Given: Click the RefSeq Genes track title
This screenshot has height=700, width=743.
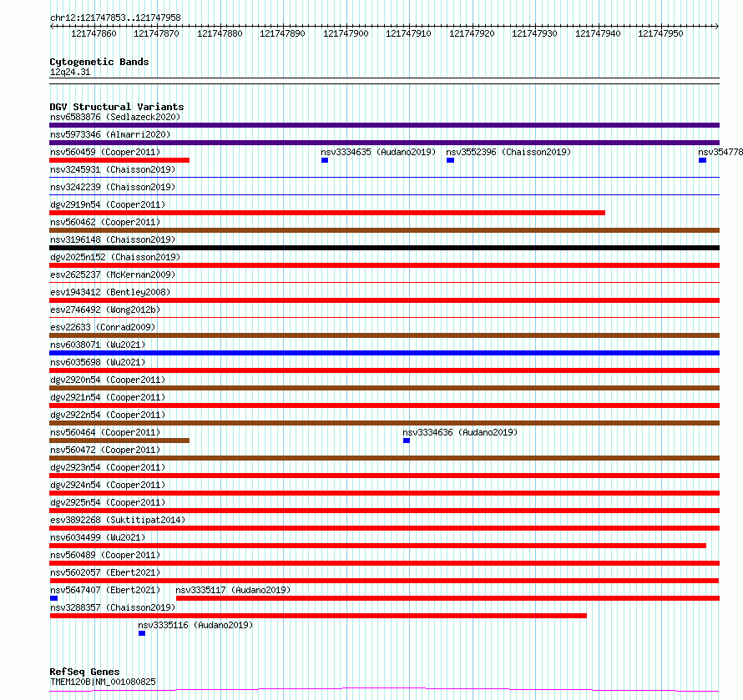Looking at the screenshot, I should point(84,672).
